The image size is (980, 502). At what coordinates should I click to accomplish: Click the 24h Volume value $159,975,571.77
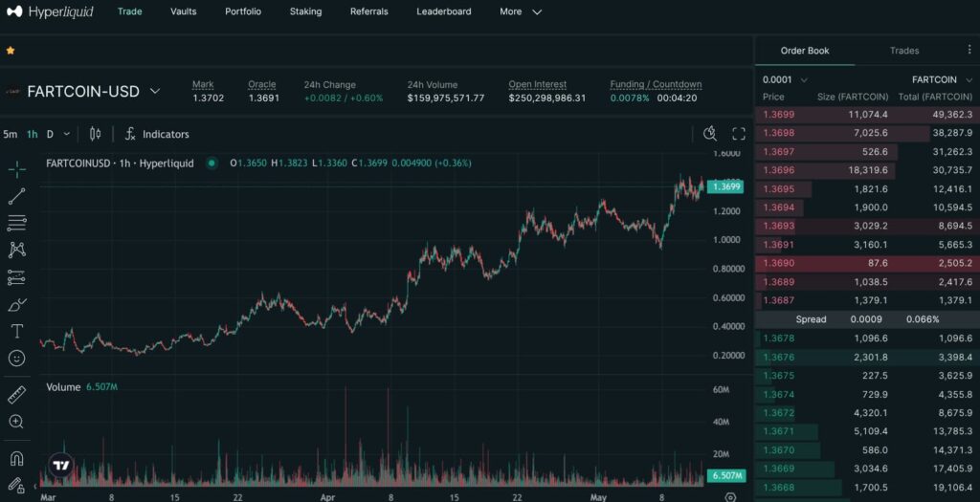pos(446,98)
